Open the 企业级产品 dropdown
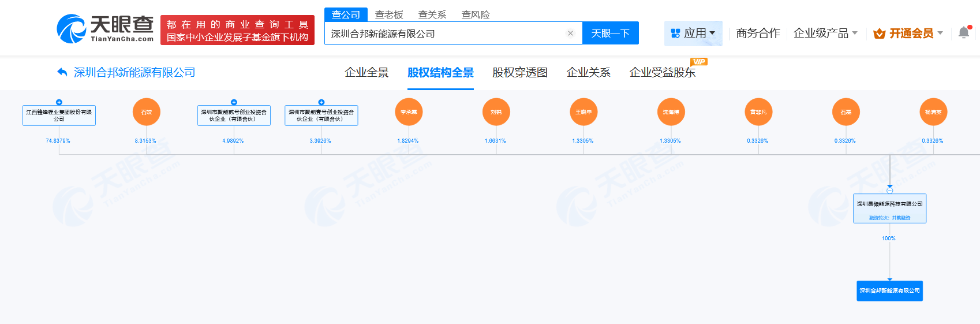 coord(825,33)
